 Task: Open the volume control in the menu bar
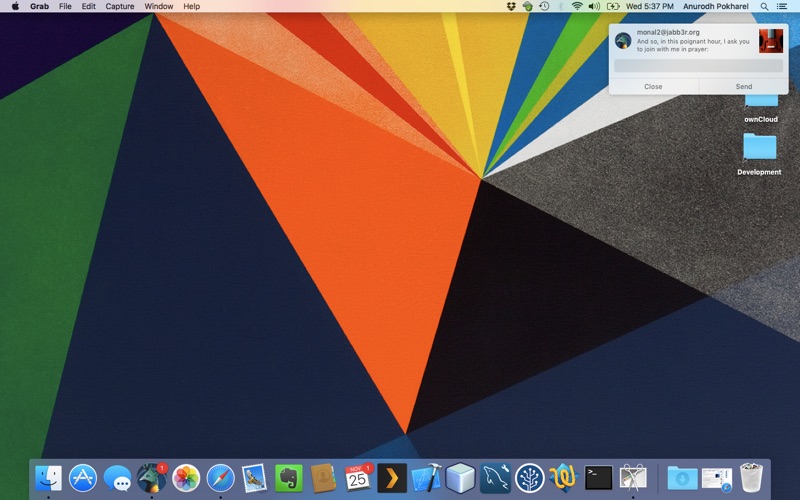click(x=595, y=6)
